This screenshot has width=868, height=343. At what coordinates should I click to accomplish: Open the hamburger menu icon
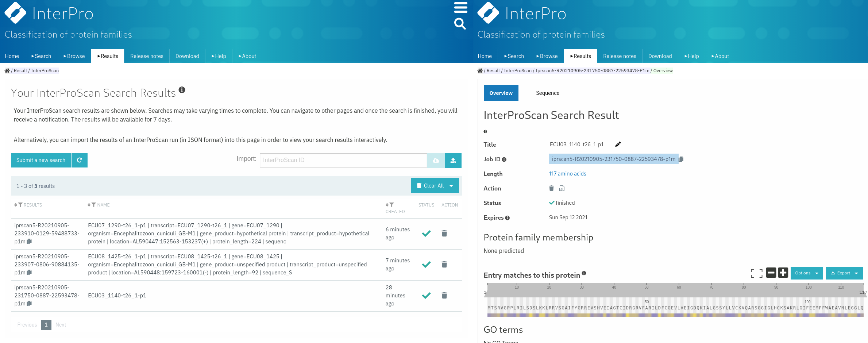(x=460, y=7)
